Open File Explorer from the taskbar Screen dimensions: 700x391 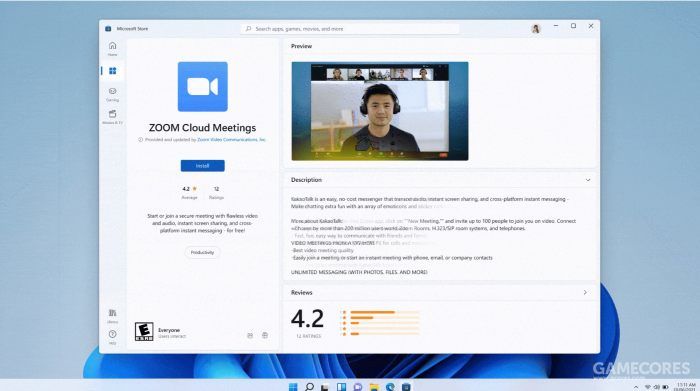[374, 387]
